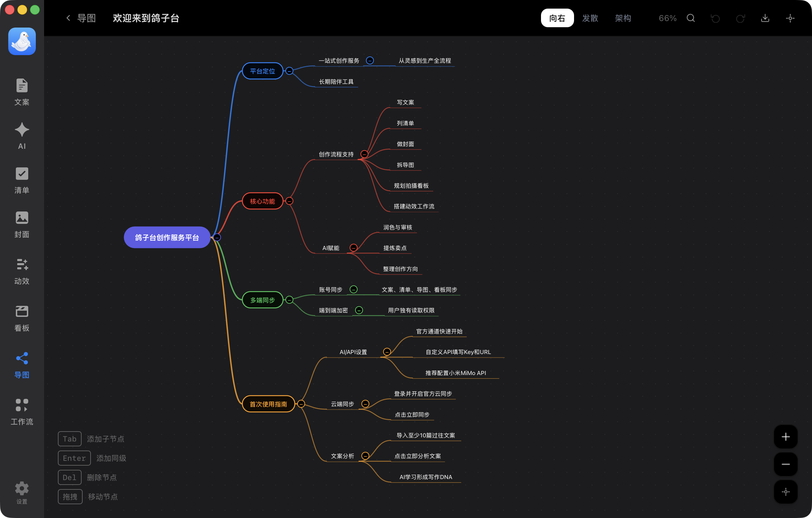Select the 拆导图 node
Image resolution: width=812 pixels, height=518 pixels.
point(405,165)
